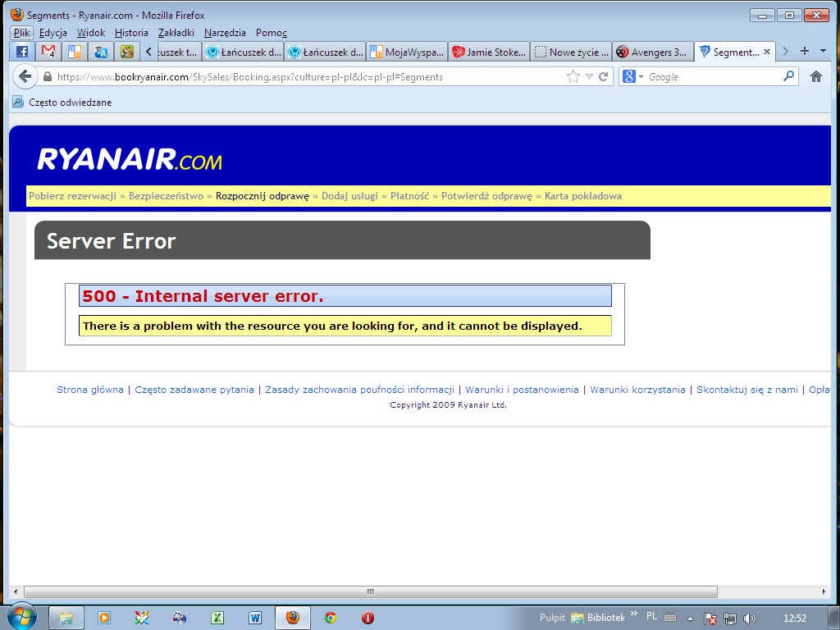
Task: Open the Historia menu
Action: tap(131, 33)
